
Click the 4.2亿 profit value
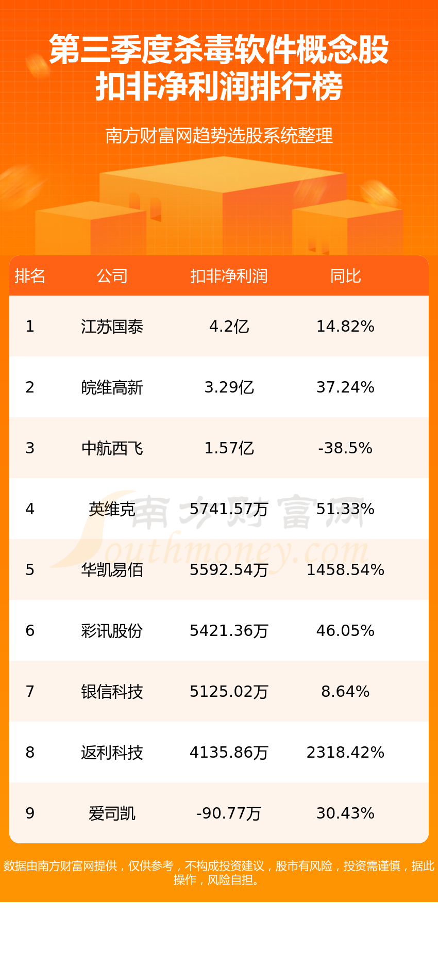coord(229,326)
